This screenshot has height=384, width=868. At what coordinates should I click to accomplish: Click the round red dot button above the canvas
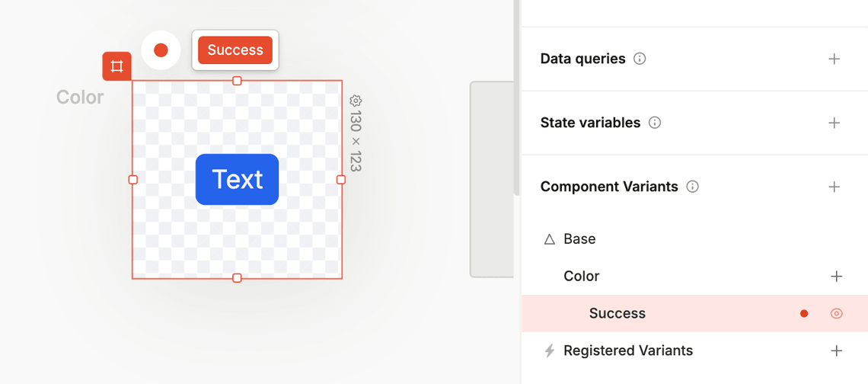click(161, 50)
